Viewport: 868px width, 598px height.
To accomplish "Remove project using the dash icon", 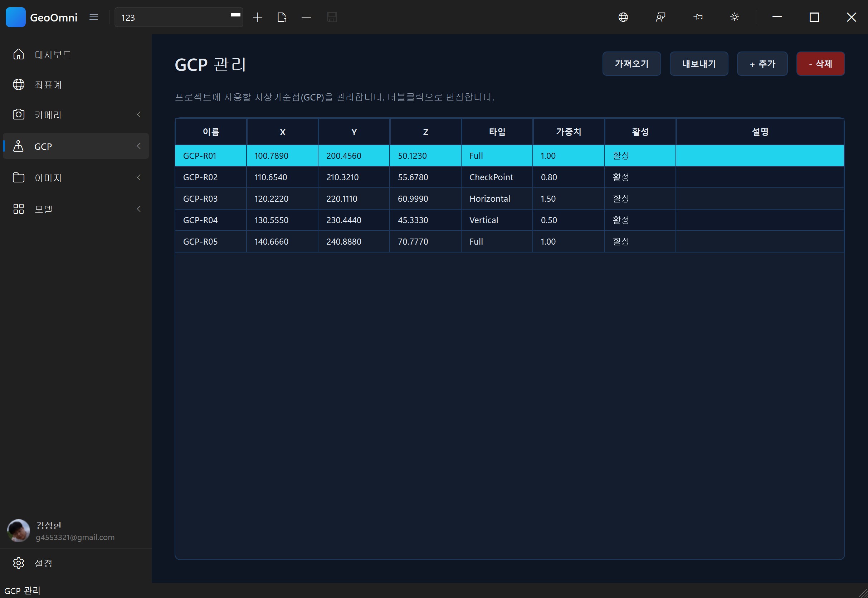I will (x=306, y=17).
